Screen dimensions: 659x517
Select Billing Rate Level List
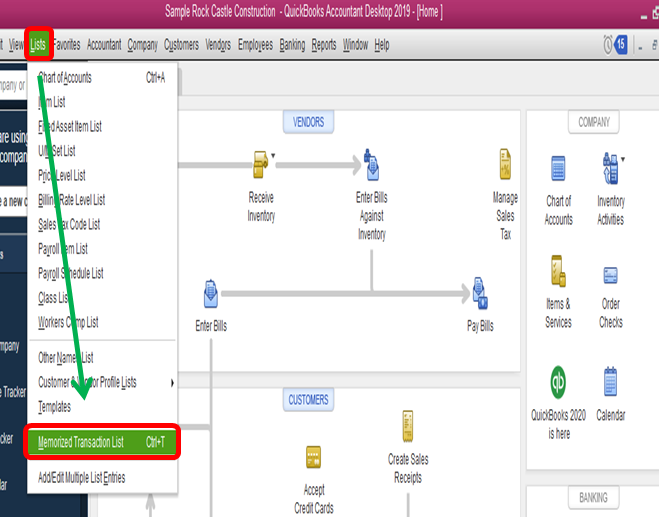tap(102, 200)
